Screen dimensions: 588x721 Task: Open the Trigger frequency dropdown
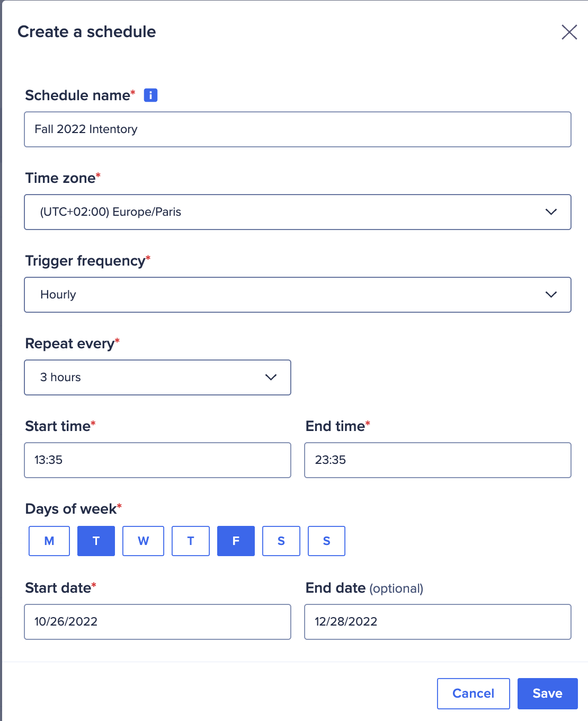tap(297, 295)
